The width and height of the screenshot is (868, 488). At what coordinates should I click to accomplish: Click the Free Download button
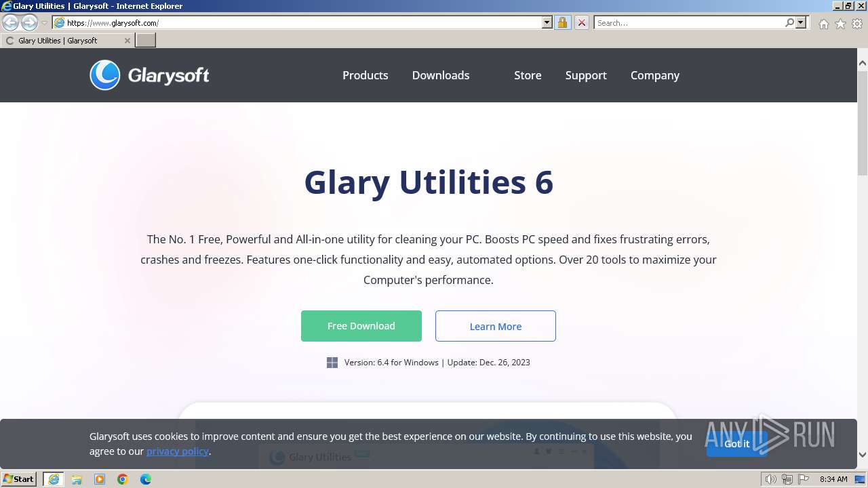coord(361,326)
